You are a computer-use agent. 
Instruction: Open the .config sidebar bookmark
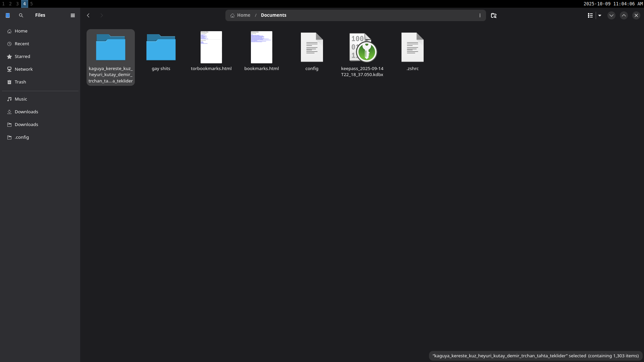click(x=22, y=137)
